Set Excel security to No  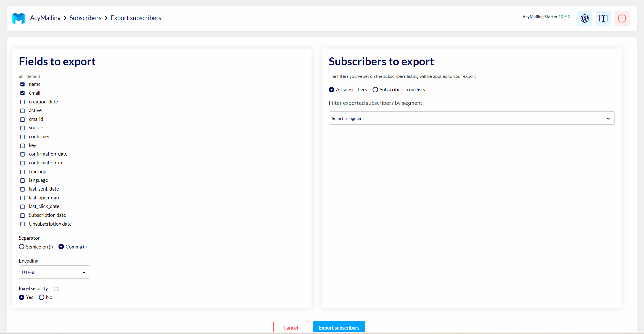coord(41,297)
